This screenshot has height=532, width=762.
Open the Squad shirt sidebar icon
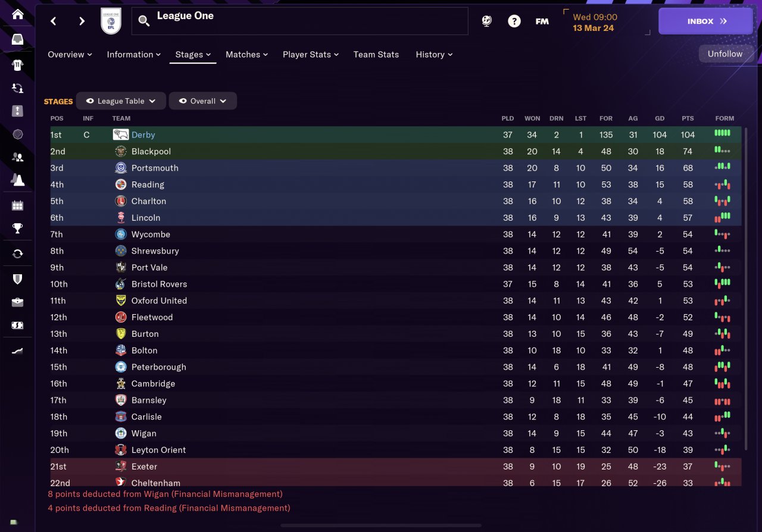point(18,64)
